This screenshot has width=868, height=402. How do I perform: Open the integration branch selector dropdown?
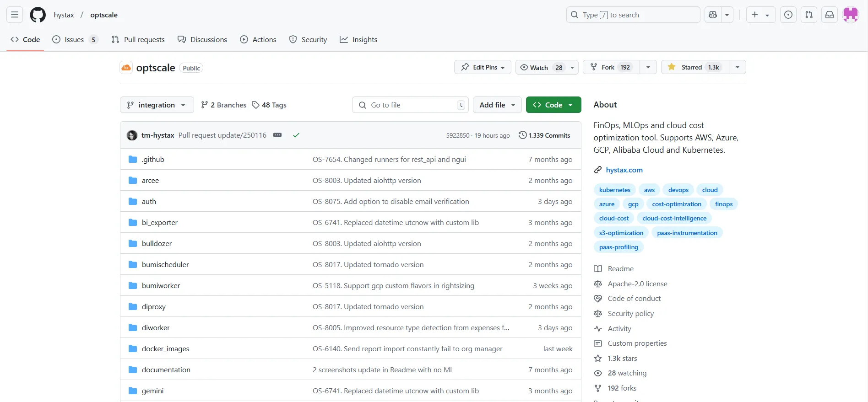coord(157,105)
